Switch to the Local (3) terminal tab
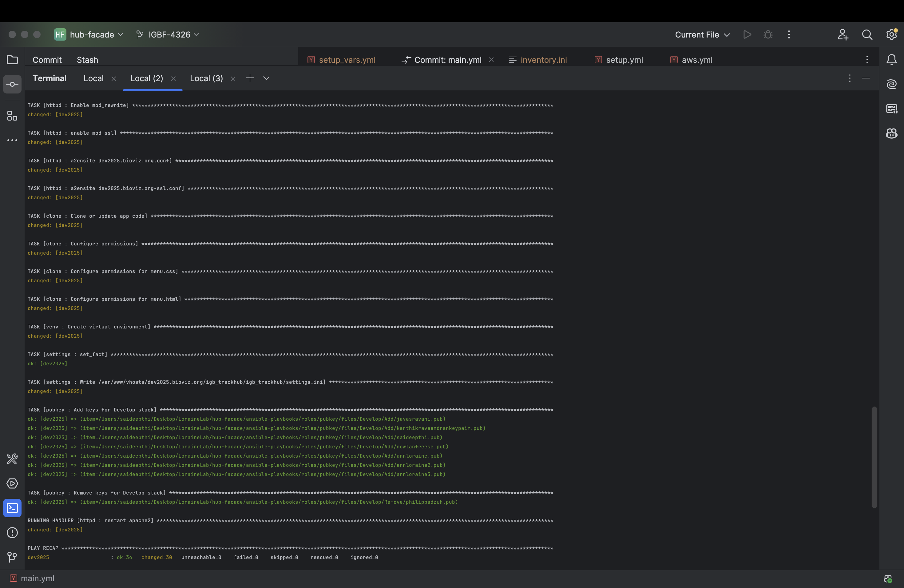 206,78
